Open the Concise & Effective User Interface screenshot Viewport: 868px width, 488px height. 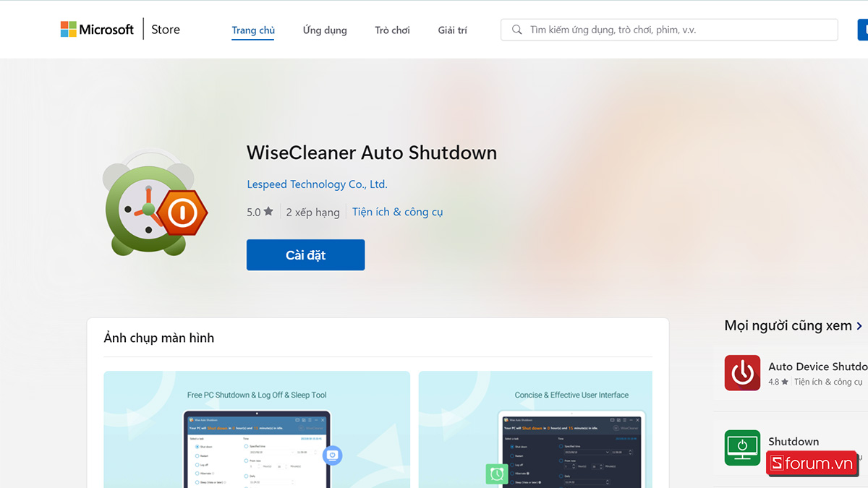(535, 429)
